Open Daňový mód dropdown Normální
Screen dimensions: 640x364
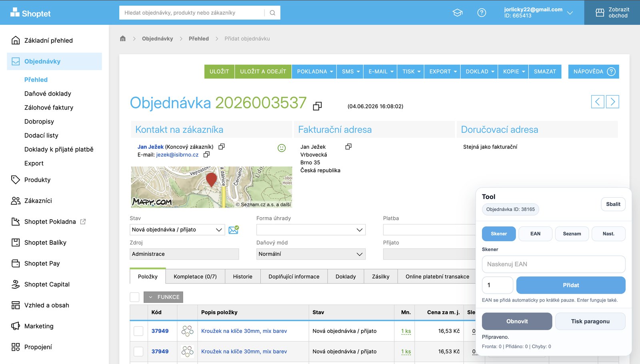[x=311, y=254]
